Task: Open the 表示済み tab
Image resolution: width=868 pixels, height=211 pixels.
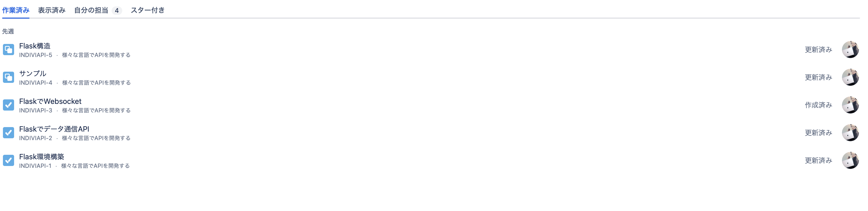Action: click(x=52, y=10)
